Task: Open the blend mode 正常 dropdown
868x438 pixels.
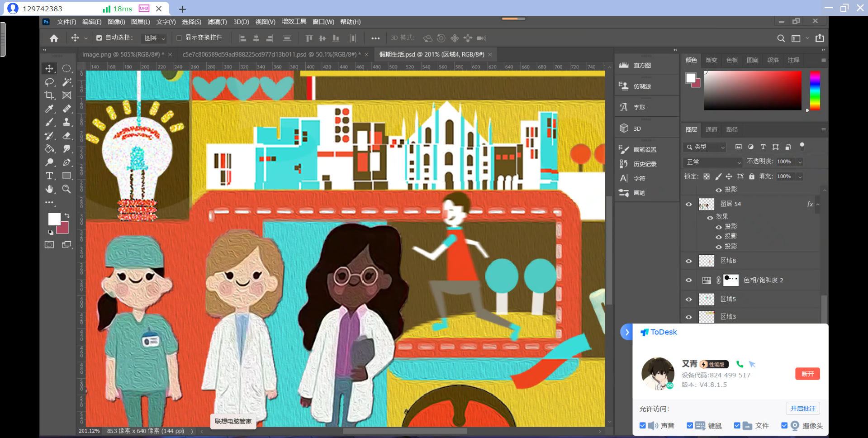Action: point(713,162)
